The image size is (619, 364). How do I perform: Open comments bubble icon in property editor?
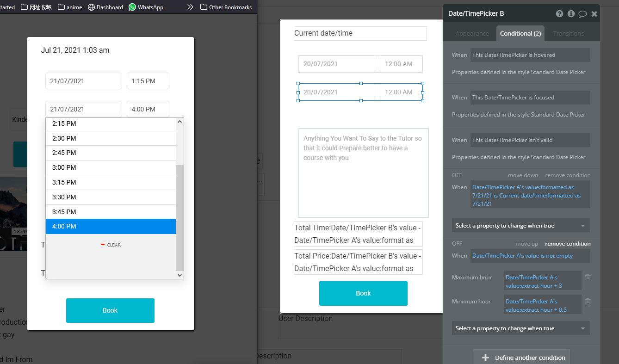click(582, 14)
